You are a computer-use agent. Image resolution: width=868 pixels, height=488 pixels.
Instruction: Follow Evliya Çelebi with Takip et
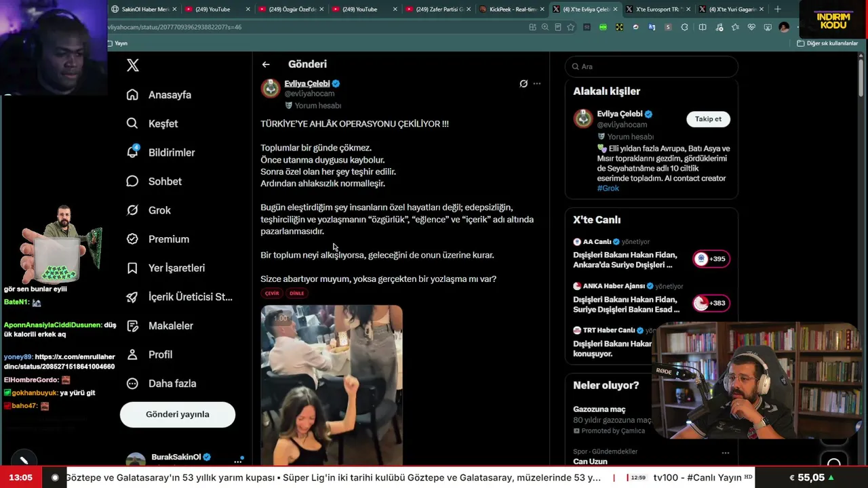click(708, 119)
